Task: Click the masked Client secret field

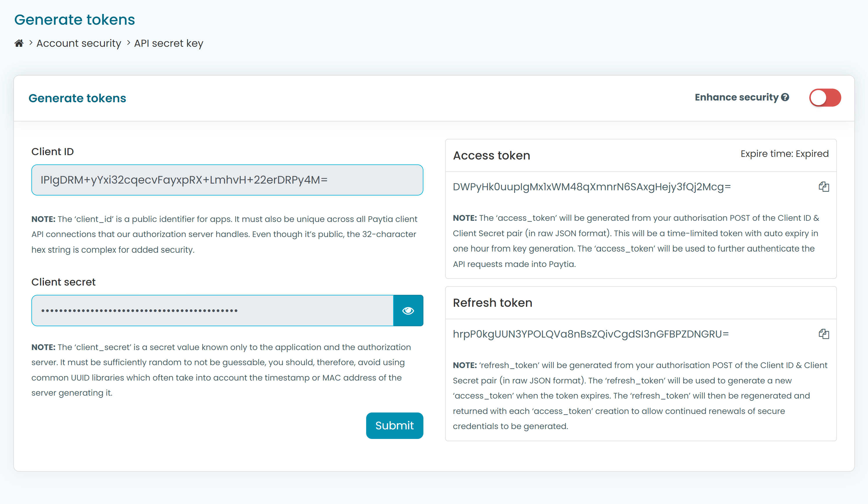Action: [212, 311]
